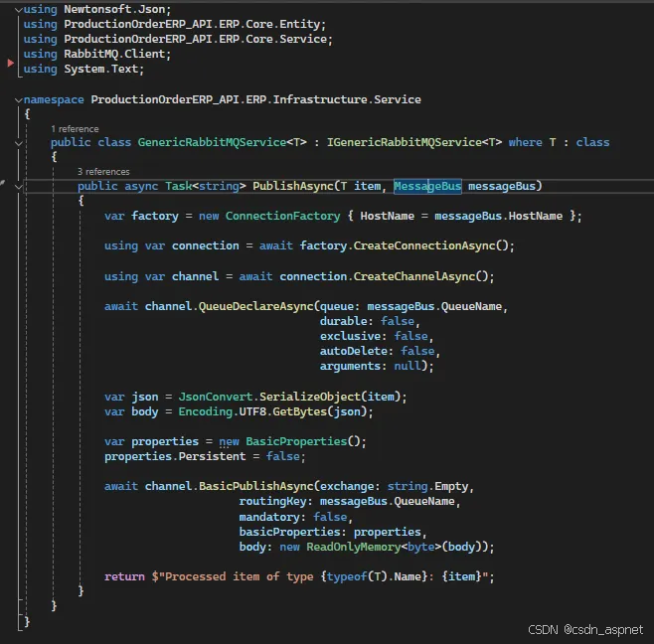Click the IGenericRabbitMQService<T> interface name
654x644 pixels.
pos(414,143)
